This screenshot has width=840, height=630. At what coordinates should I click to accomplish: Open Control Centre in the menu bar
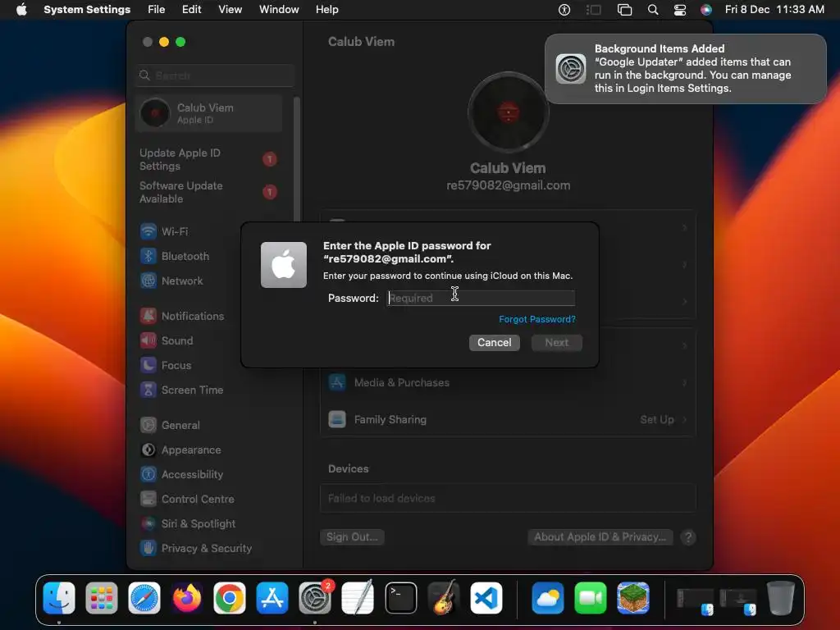tap(680, 10)
